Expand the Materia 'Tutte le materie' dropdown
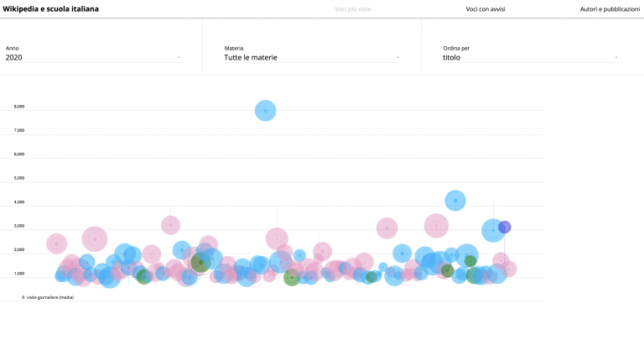 pos(310,58)
